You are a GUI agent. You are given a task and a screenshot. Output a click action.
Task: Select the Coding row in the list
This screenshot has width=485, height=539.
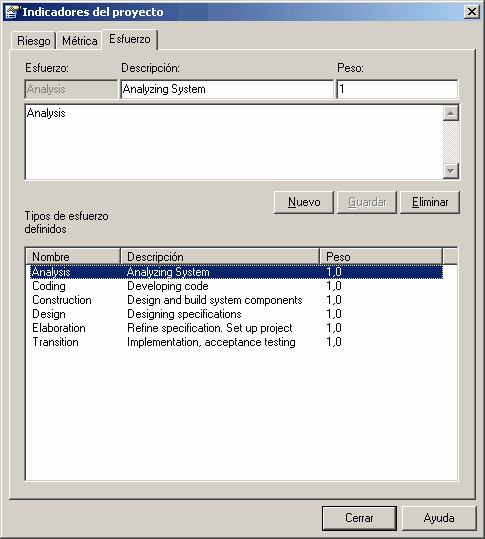[x=236, y=286]
